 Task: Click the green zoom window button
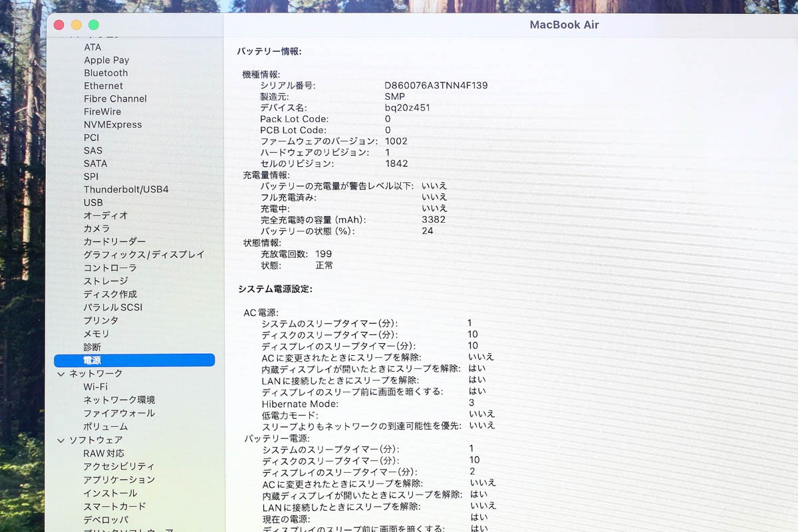94,25
